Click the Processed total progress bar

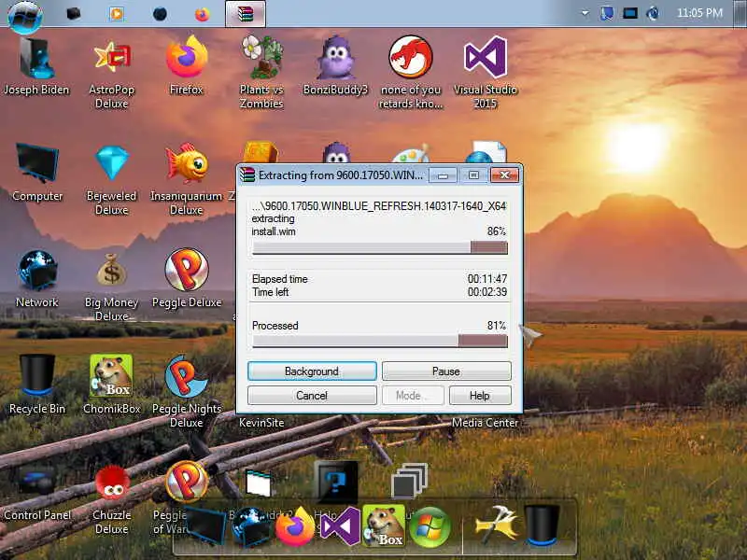tap(380, 341)
